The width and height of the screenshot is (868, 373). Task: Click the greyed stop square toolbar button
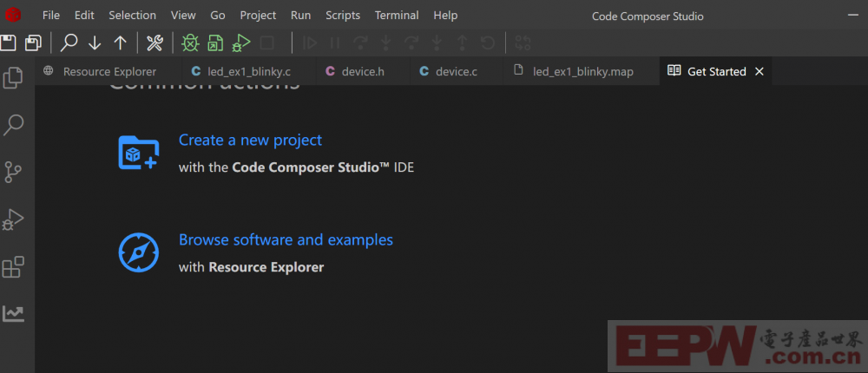tap(266, 43)
